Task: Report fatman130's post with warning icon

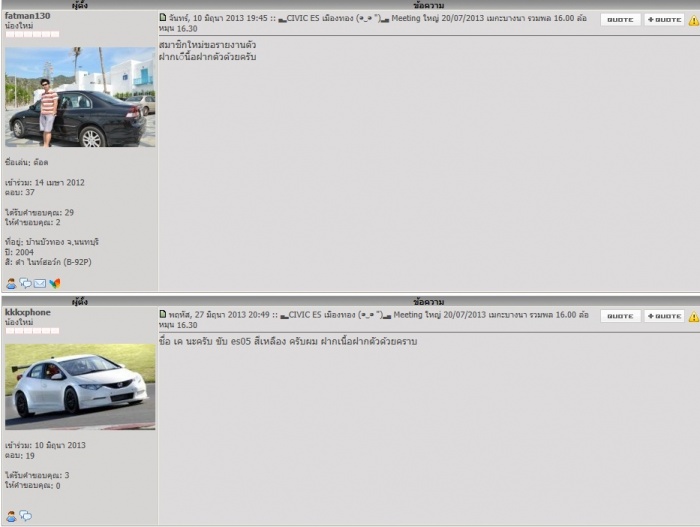Action: (694, 20)
